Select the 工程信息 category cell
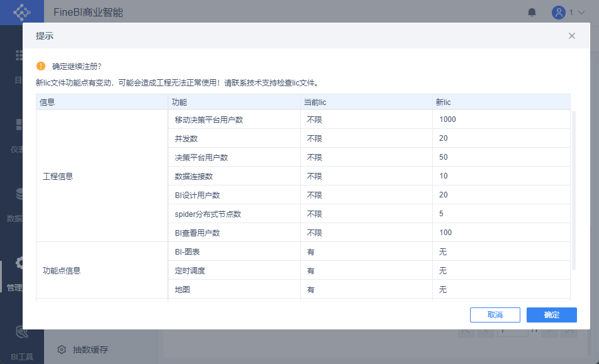This screenshot has width=599, height=364. click(58, 176)
